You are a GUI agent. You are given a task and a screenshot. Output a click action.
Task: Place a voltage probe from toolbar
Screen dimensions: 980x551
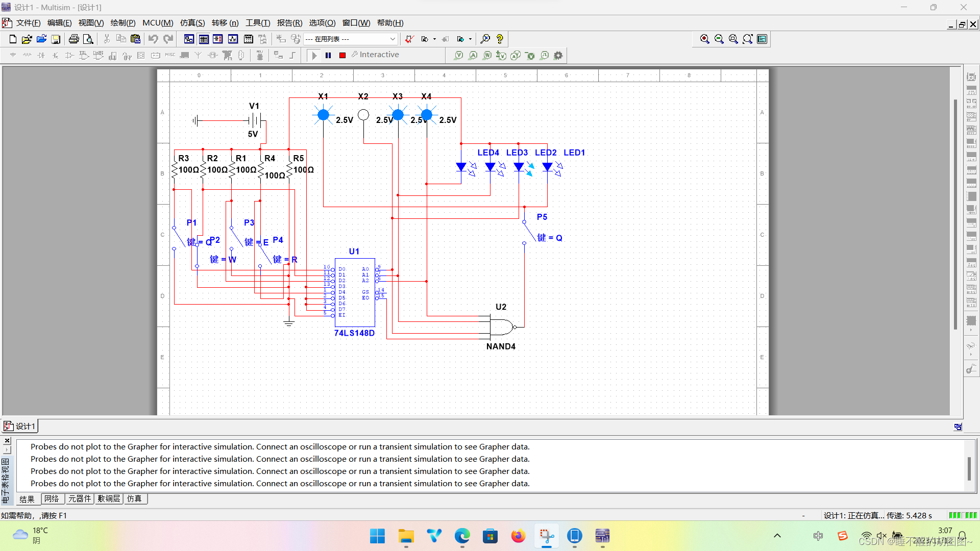coord(458,55)
